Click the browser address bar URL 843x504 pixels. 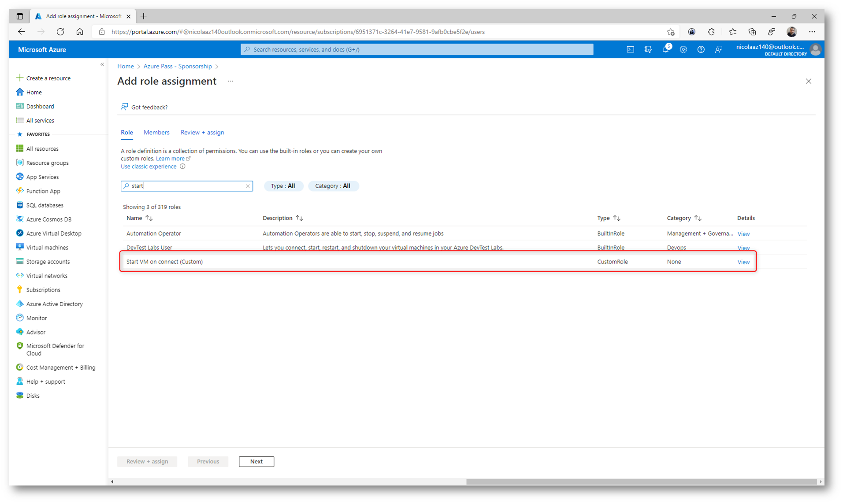pos(298,32)
